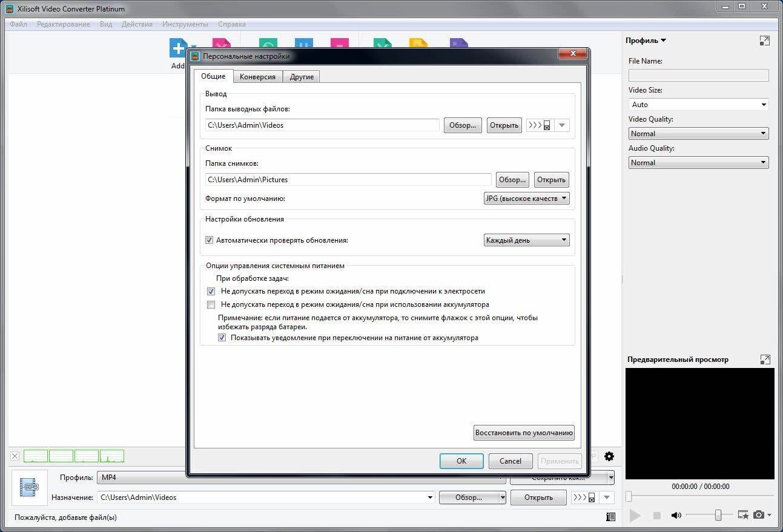Close the 'Персональные настройки' dialog
The image size is (783, 532).
pos(572,55)
